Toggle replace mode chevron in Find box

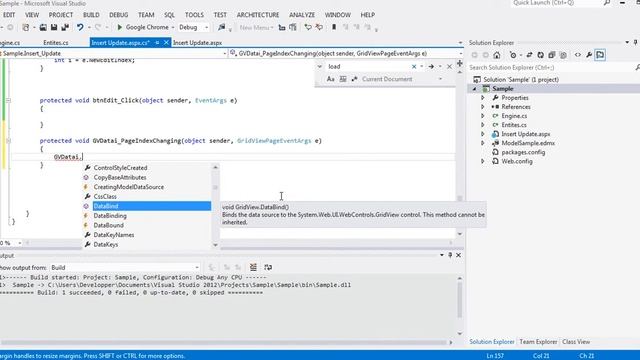click(320, 67)
